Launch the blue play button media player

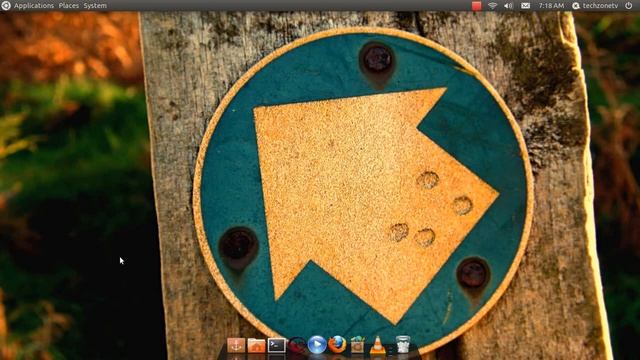click(317, 345)
